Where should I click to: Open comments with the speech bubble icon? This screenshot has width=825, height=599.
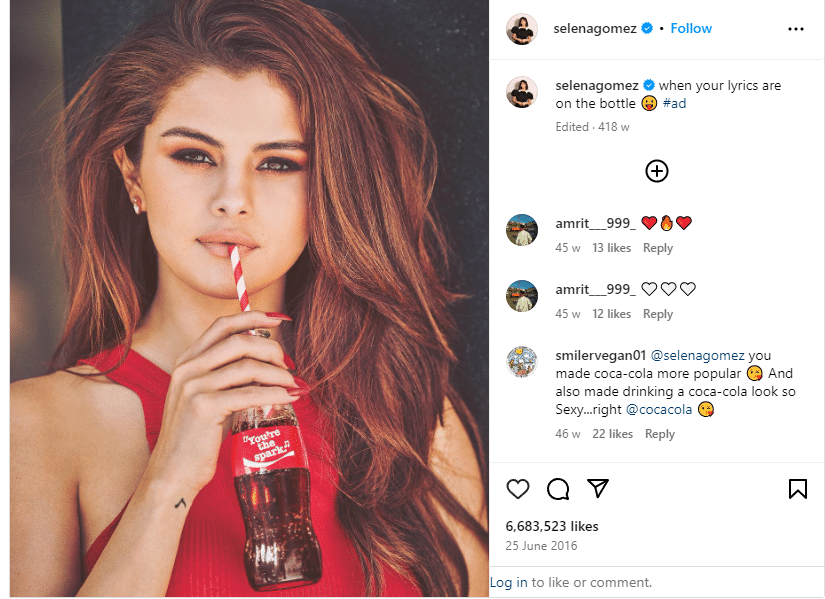tap(558, 489)
